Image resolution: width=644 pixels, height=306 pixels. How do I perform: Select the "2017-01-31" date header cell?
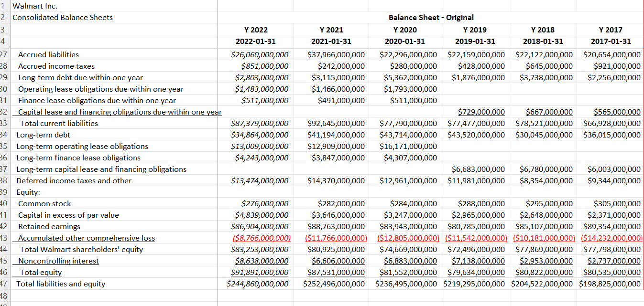tap(611, 41)
